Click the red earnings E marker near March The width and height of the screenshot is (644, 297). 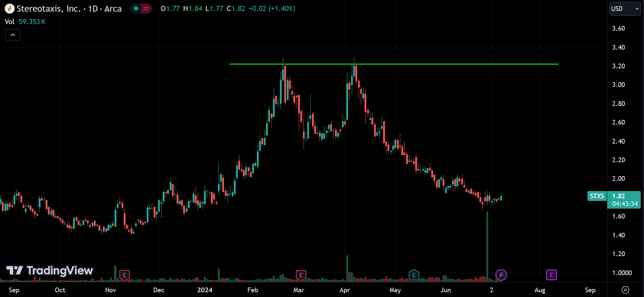tap(301, 275)
